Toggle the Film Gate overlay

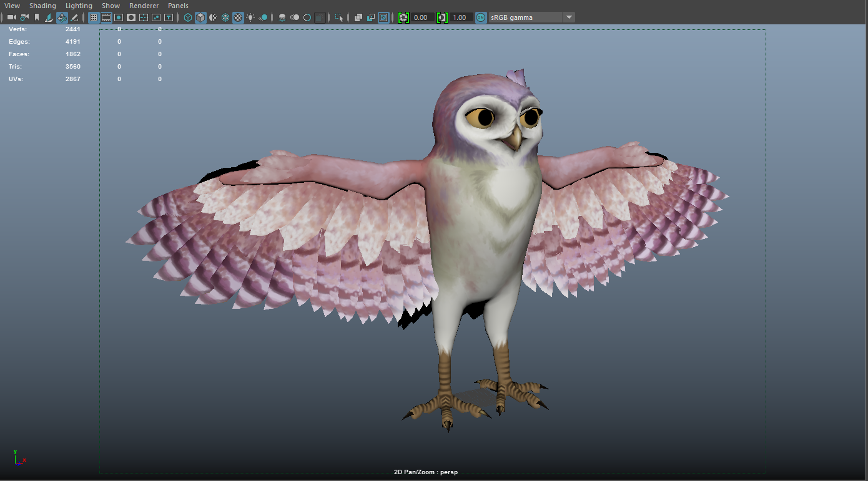click(x=106, y=17)
